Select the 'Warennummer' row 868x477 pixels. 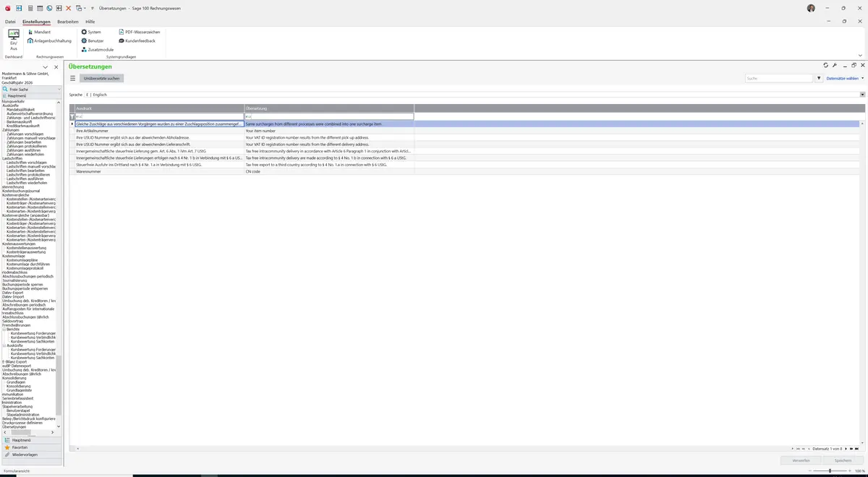pos(464,171)
